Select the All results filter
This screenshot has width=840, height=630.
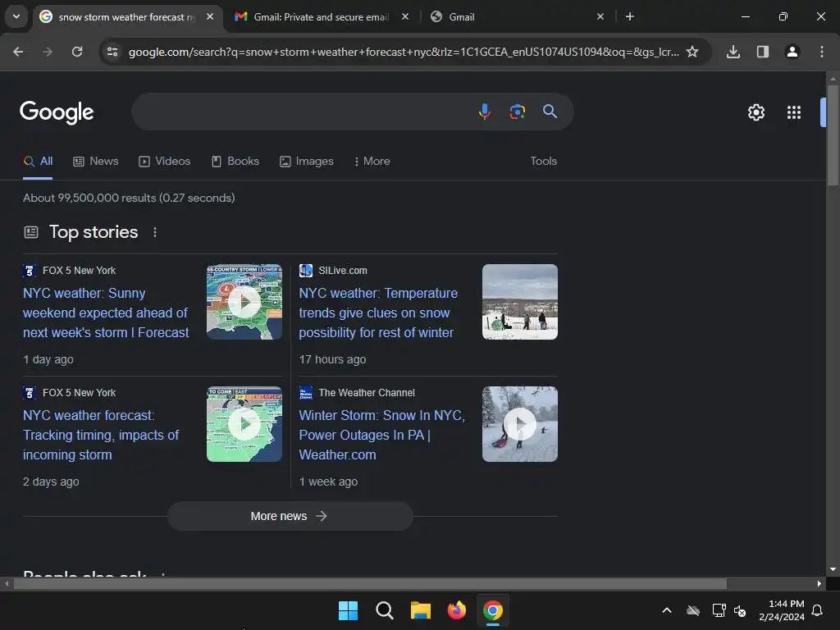pos(38,162)
